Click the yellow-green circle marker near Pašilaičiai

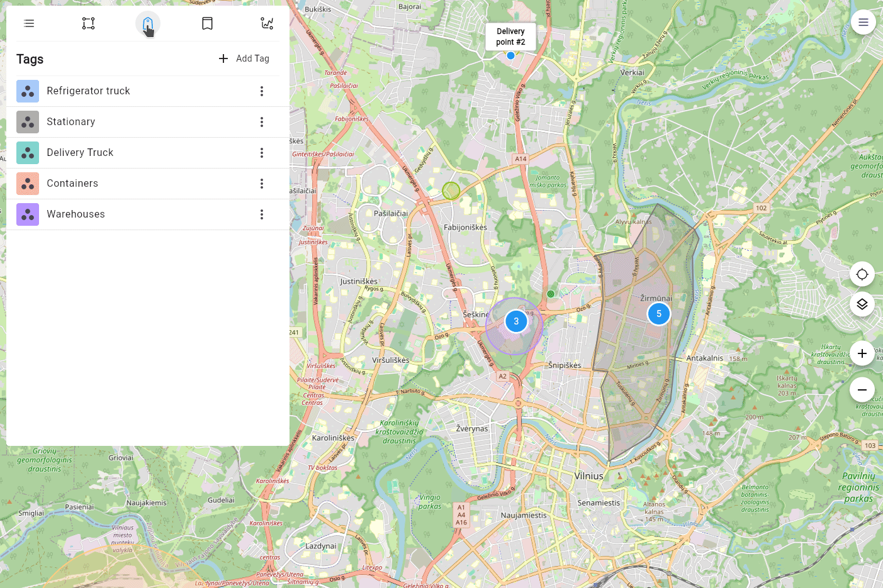(x=451, y=191)
